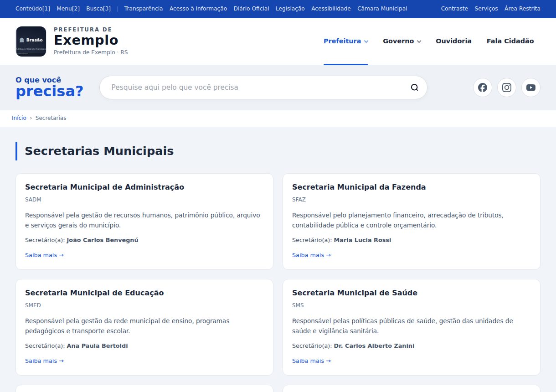The image size is (556, 392).
Task: Toggle Contraste mode
Action: 454,9
